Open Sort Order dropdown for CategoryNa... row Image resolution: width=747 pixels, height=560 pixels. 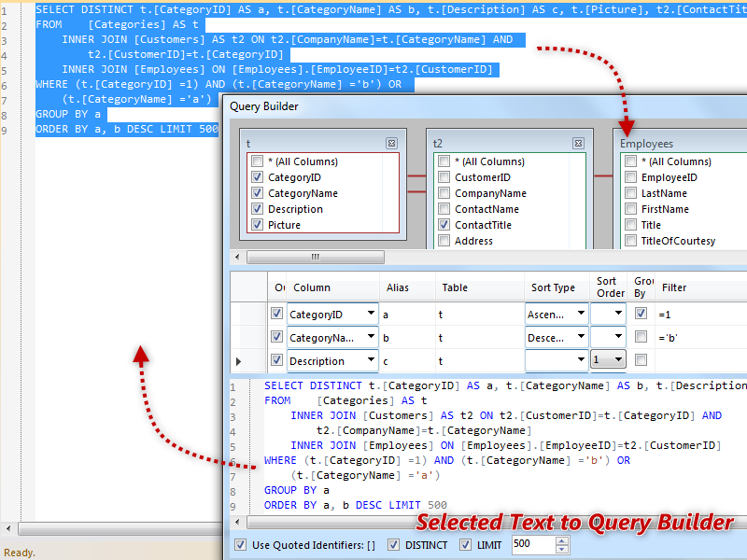pyautogui.click(x=618, y=337)
